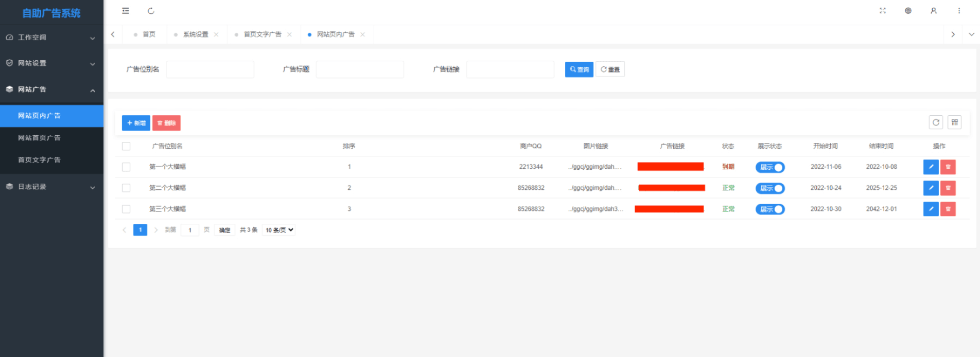This screenshot has width=980, height=357.
Task: Open the user profile icon
Action: (x=934, y=11)
